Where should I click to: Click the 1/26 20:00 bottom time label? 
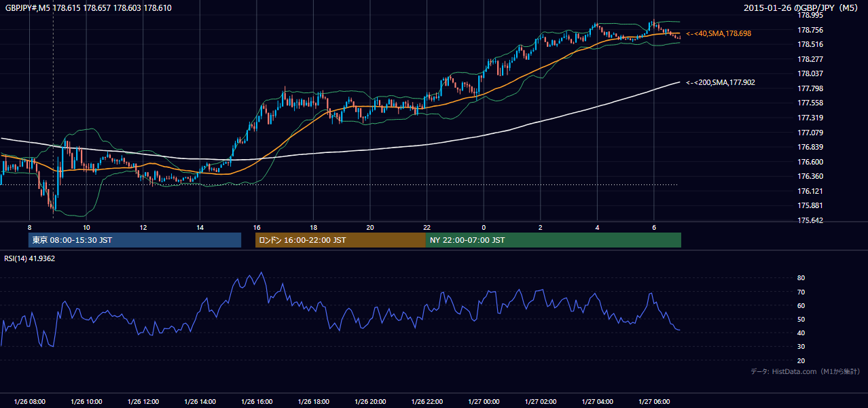370,402
